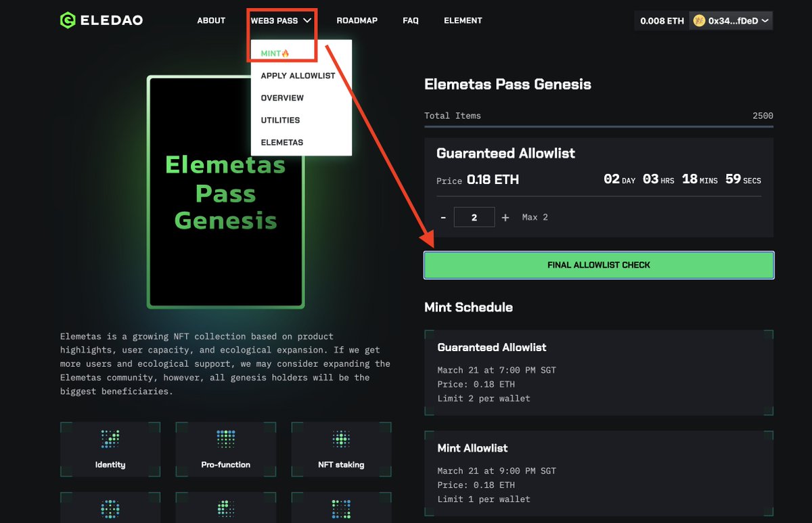Screen dimensions: 812x523
Task: Open the FAQ menu item
Action: click(x=410, y=20)
